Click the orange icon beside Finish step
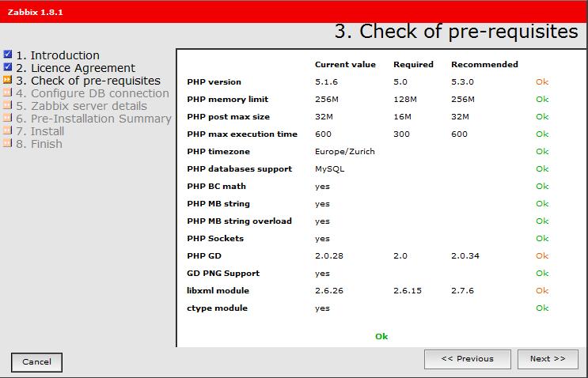Image resolution: width=588 pixels, height=378 pixels. [x=8, y=143]
